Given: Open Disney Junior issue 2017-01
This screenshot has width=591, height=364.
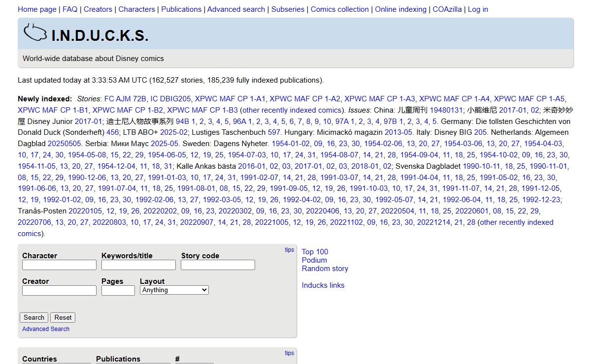Looking at the screenshot, I should tap(89, 121).
